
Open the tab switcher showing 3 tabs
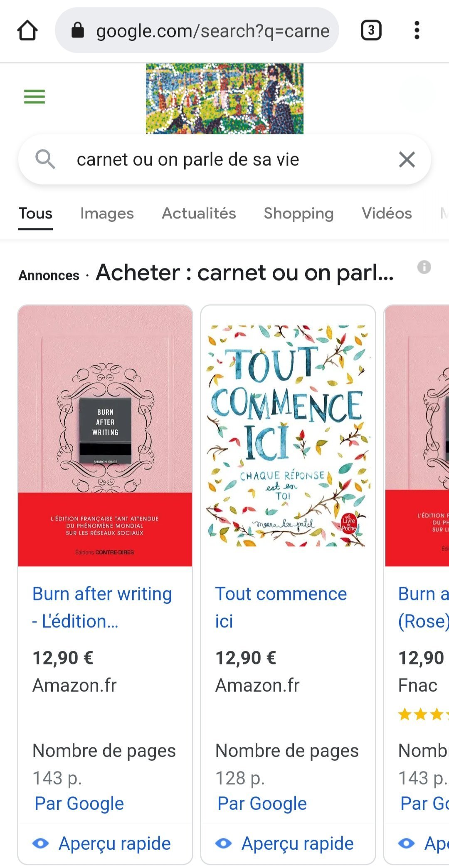(371, 30)
